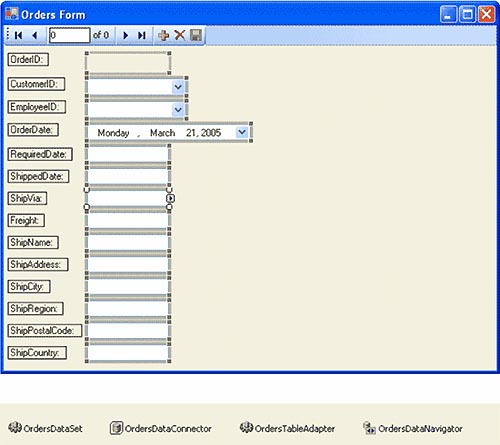
Task: Move to previous record arrow
Action: coord(35,35)
